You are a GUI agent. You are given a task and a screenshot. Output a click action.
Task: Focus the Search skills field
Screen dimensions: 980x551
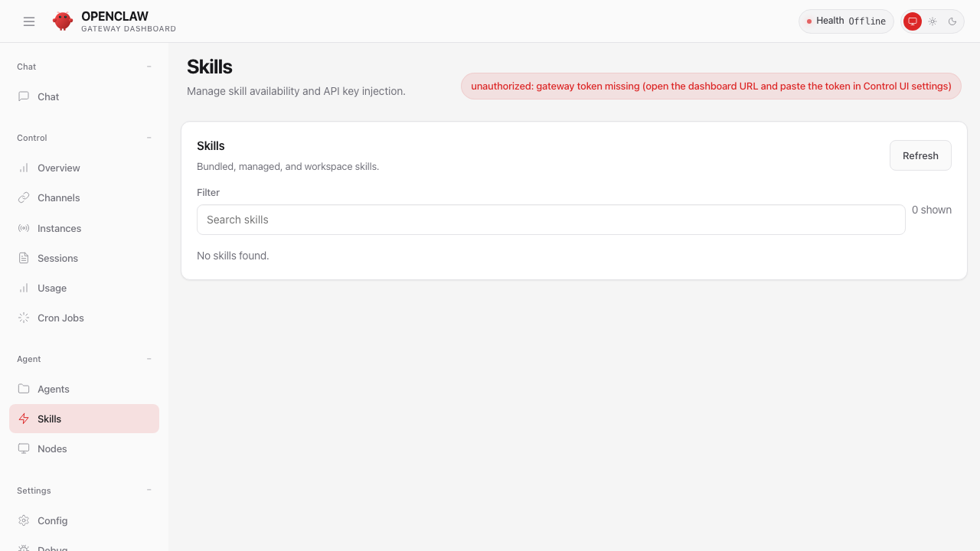tap(550, 220)
